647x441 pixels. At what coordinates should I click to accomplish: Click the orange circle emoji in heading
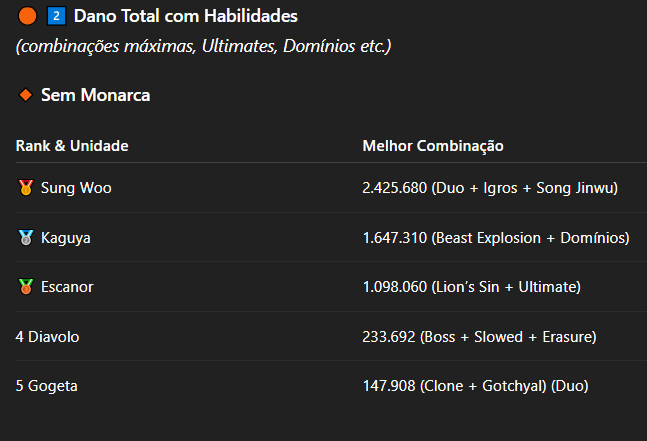click(27, 16)
